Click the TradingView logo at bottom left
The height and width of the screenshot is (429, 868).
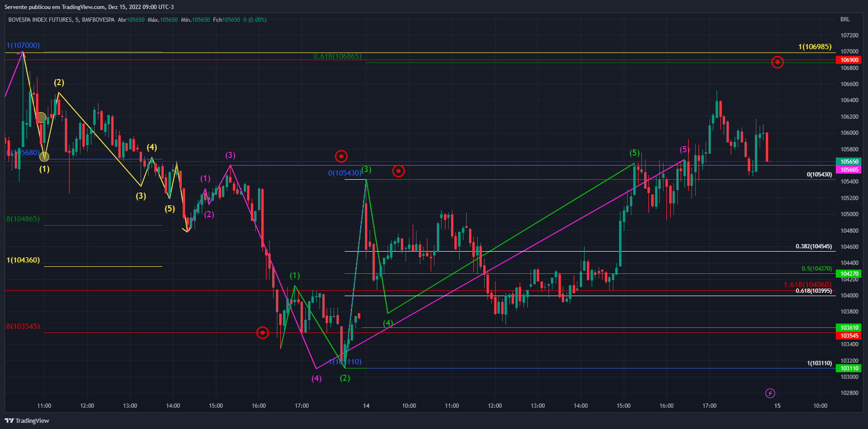(27, 420)
